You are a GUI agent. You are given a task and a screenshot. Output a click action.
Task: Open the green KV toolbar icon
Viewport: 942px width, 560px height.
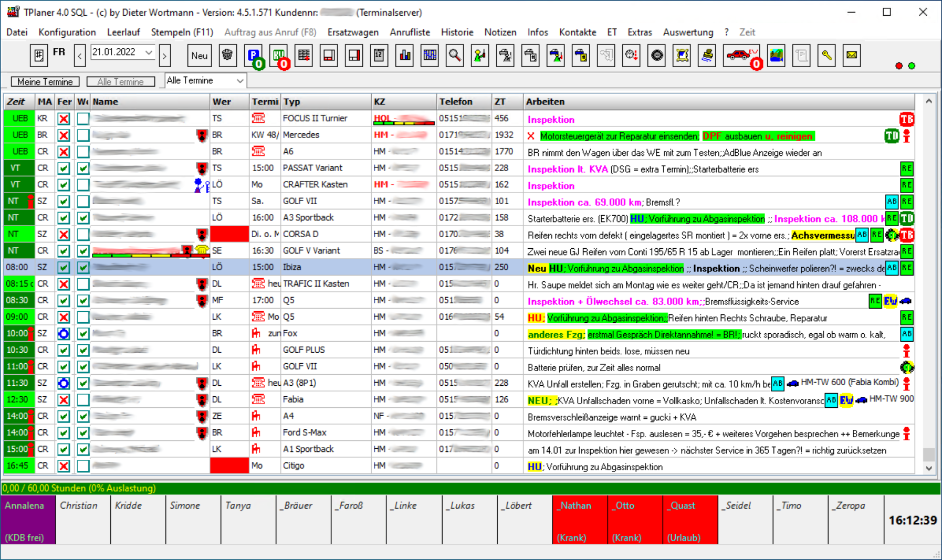point(279,56)
